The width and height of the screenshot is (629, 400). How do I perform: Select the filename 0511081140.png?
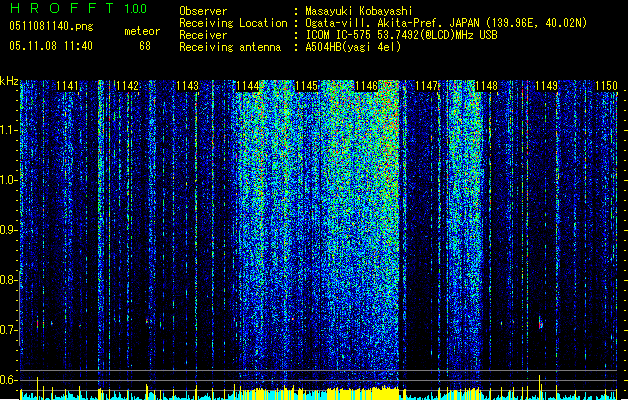click(51, 26)
